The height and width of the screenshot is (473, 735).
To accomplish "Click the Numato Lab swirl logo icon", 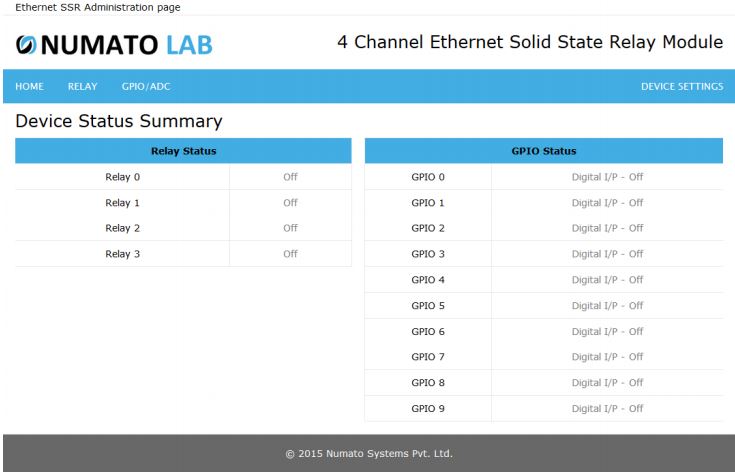I will (x=26, y=45).
